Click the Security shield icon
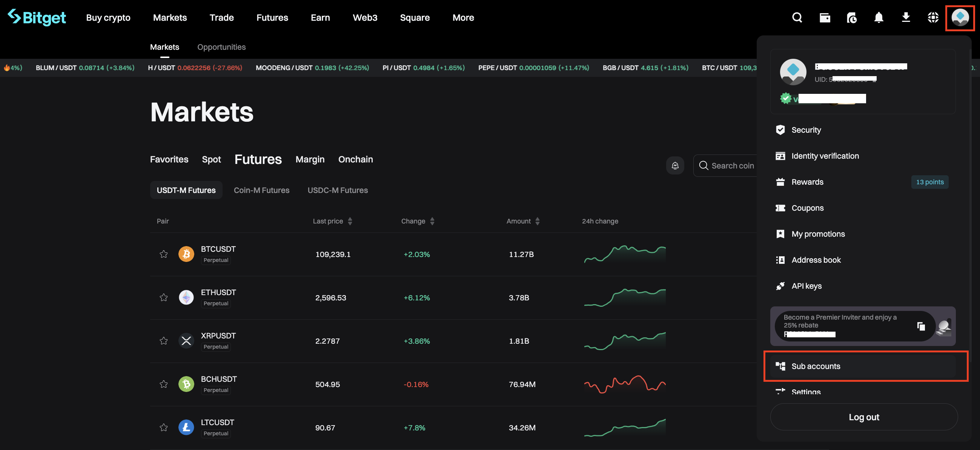 (x=780, y=130)
